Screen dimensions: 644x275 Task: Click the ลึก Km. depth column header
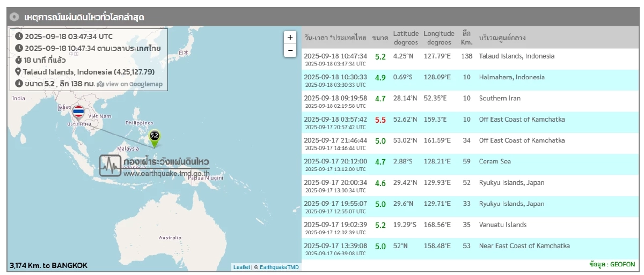[466, 38]
